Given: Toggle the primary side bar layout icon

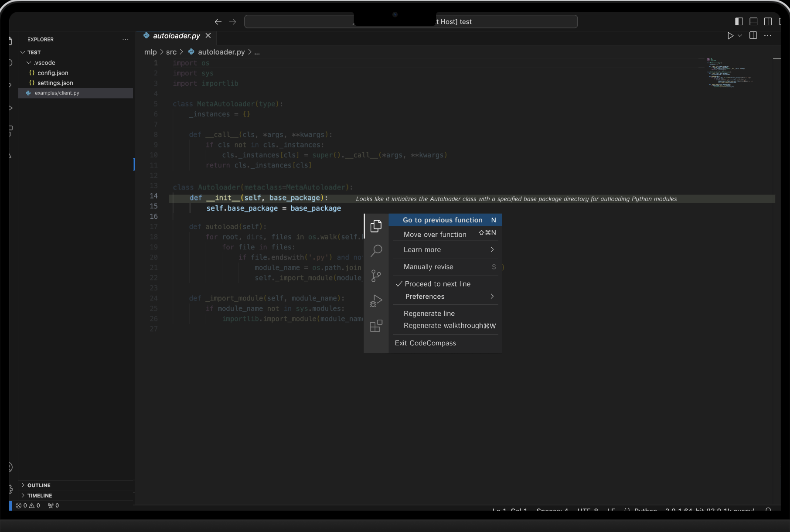Looking at the screenshot, I should tap(739, 21).
